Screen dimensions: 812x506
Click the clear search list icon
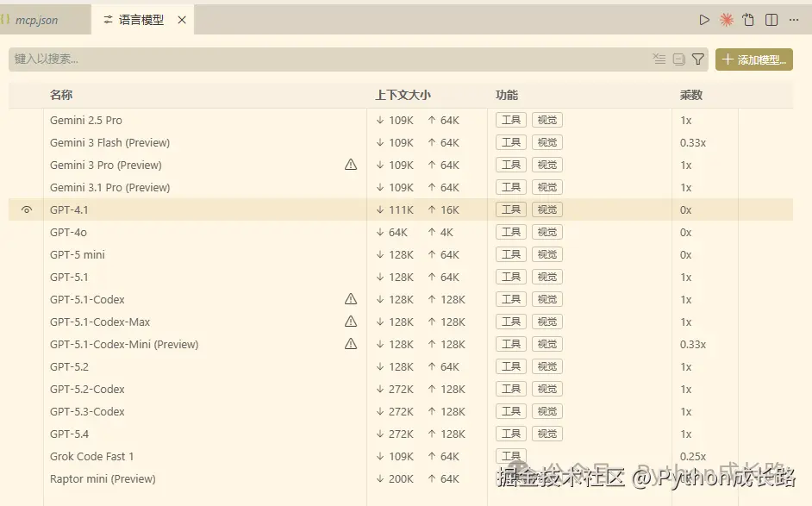coord(659,59)
